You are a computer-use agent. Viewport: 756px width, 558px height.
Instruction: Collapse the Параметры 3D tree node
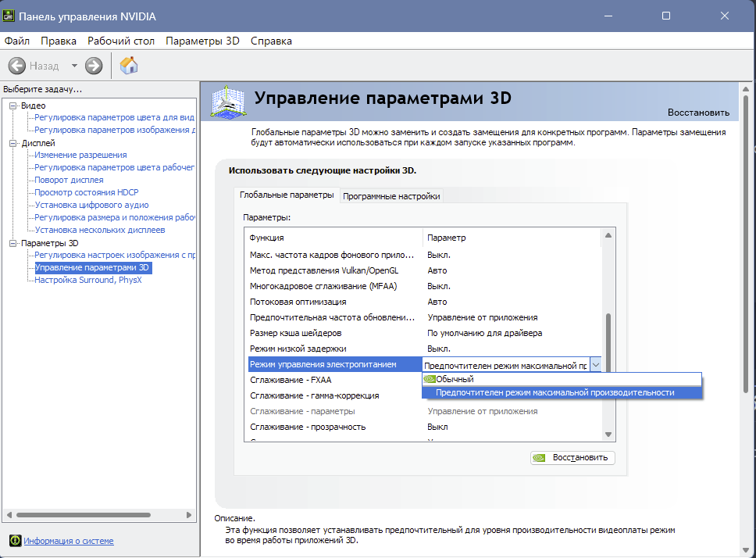(x=13, y=244)
